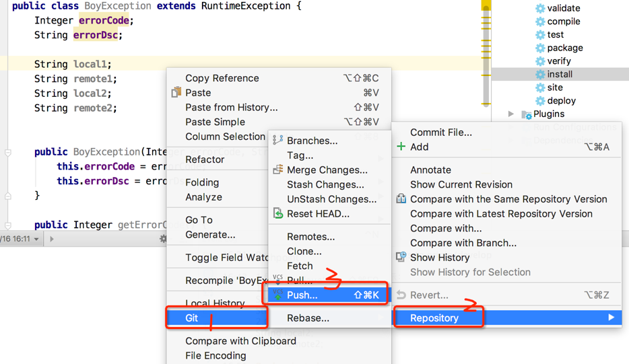Choose Commit File... option
The image size is (629, 364).
click(x=440, y=133)
